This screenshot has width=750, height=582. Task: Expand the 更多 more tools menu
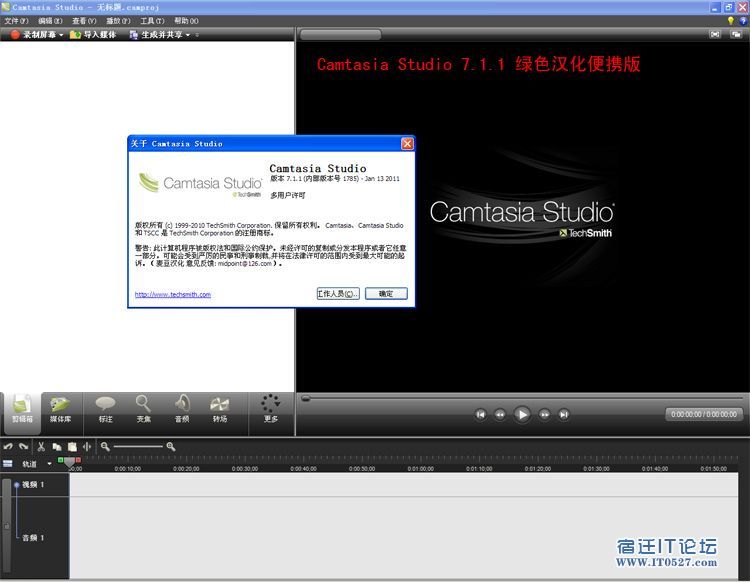(x=271, y=410)
